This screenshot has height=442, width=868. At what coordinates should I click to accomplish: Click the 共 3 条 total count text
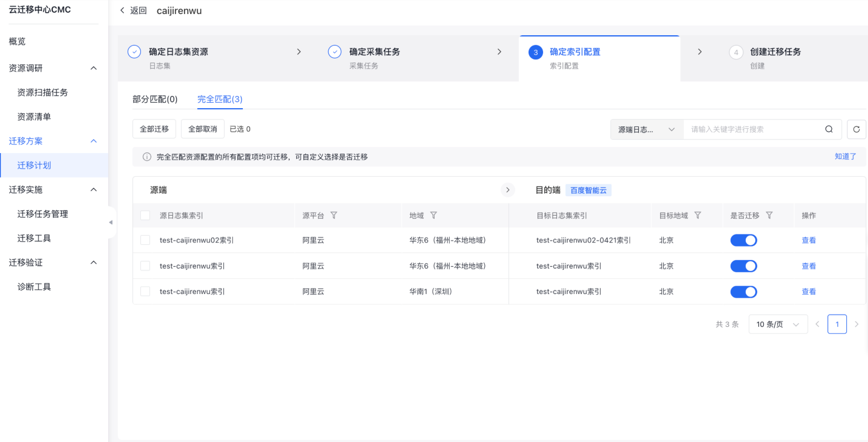click(727, 324)
